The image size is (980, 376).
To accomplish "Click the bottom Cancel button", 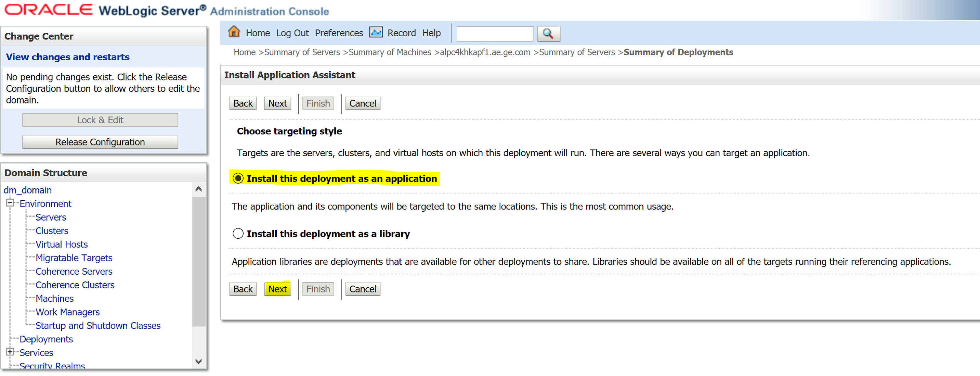I will [x=363, y=289].
